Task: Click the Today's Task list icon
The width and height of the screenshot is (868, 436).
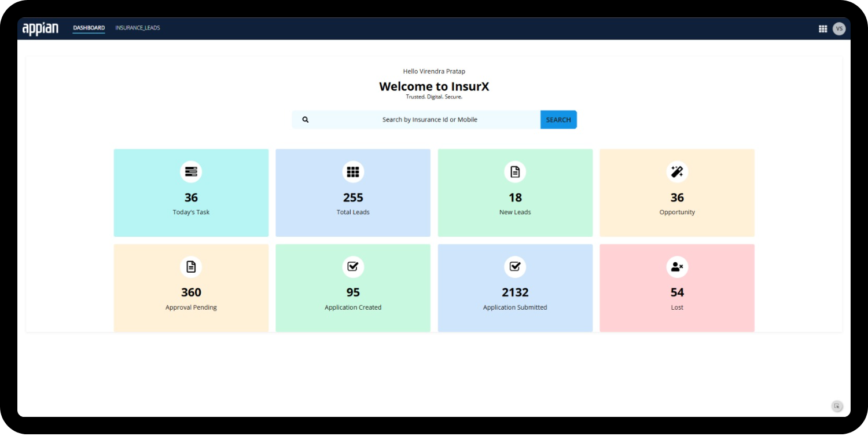Action: coord(191,171)
